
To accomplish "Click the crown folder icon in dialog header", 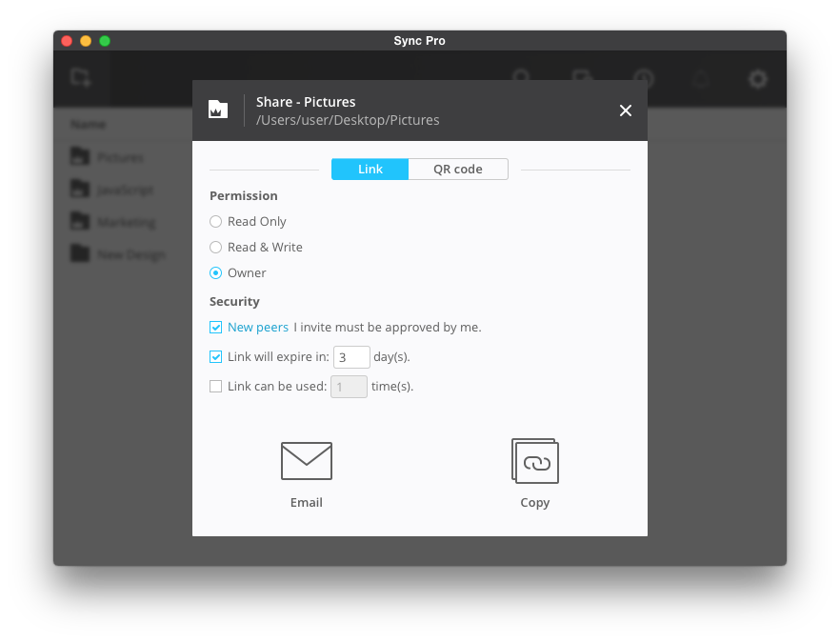I will [218, 110].
